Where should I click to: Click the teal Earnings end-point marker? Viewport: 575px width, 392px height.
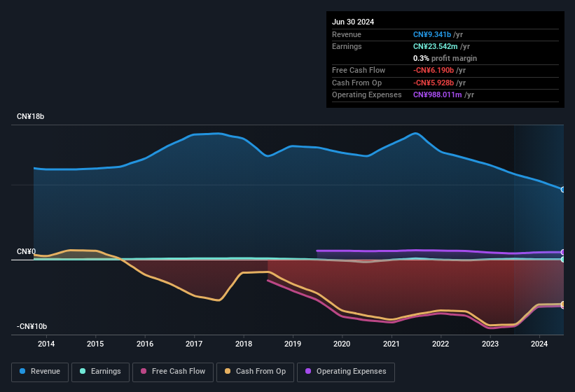coord(563,260)
